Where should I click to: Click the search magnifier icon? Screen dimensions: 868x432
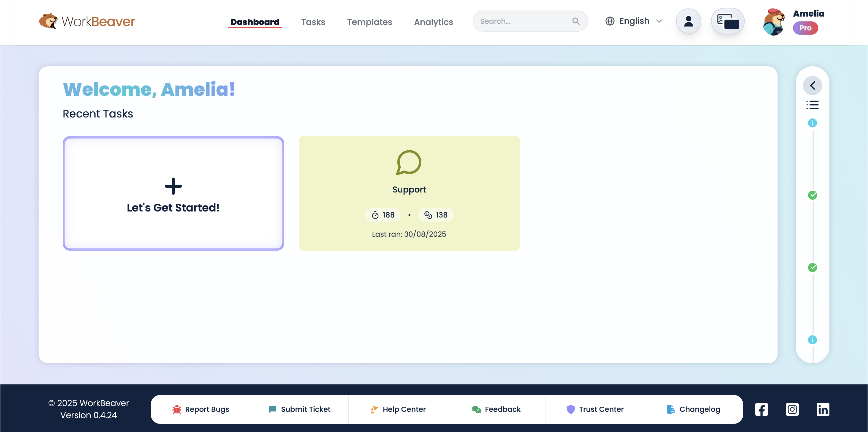(x=576, y=21)
